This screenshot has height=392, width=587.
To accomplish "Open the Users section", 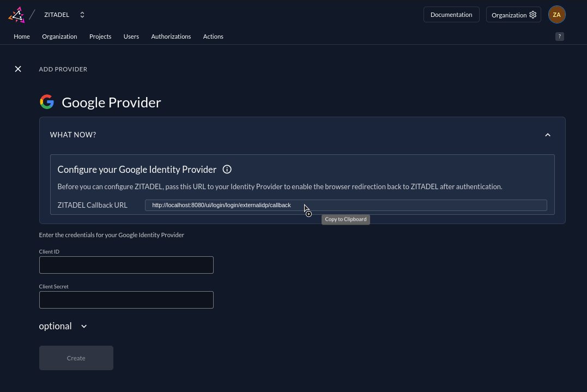I will pyautogui.click(x=131, y=36).
